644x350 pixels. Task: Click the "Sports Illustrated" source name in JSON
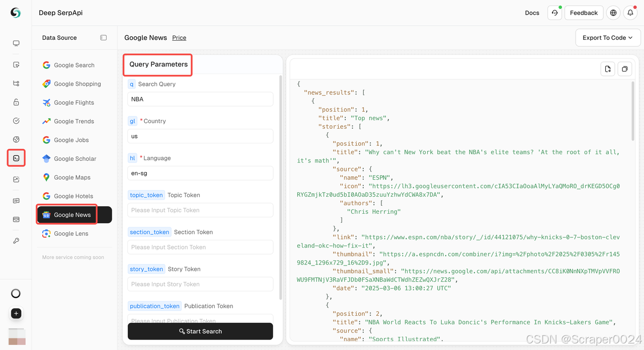(405, 339)
